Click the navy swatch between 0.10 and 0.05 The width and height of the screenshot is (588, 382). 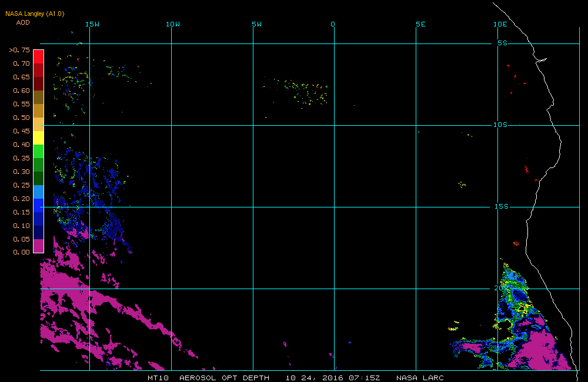(x=39, y=232)
